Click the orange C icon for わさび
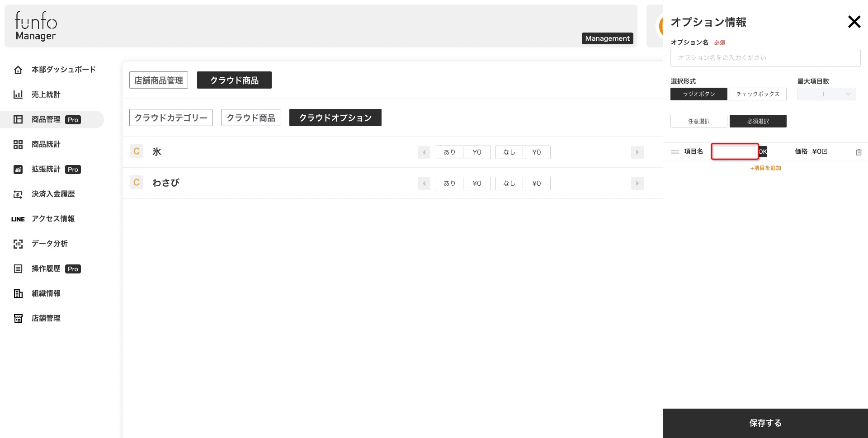 [137, 182]
